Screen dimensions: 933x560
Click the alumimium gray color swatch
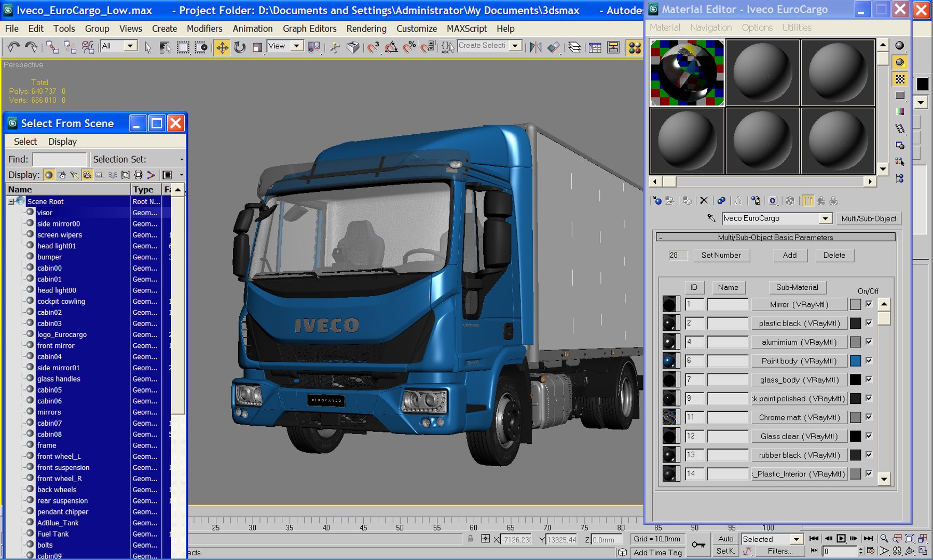[x=856, y=342]
